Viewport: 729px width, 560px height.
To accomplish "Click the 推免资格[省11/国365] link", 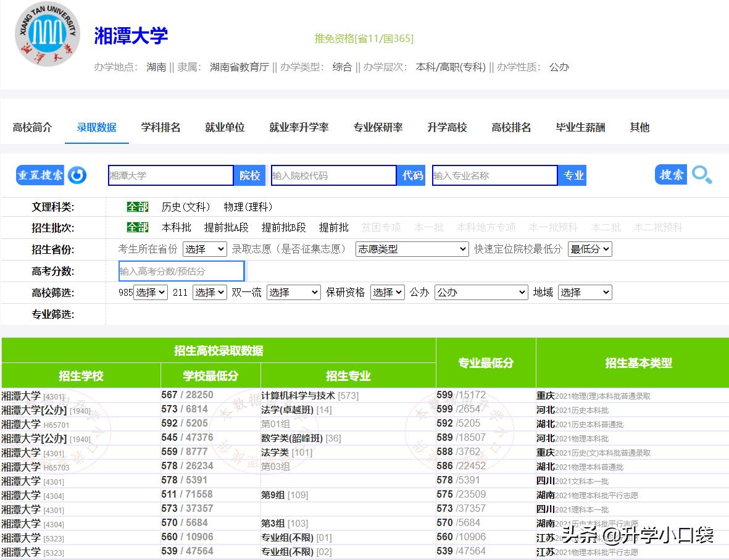I will point(364,38).
